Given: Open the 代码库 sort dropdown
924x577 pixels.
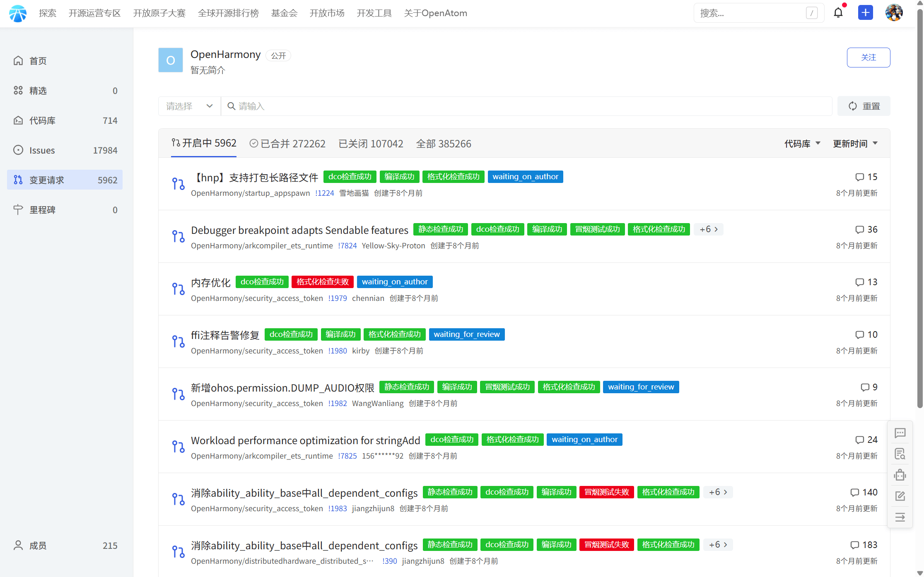Looking at the screenshot, I should (x=802, y=144).
